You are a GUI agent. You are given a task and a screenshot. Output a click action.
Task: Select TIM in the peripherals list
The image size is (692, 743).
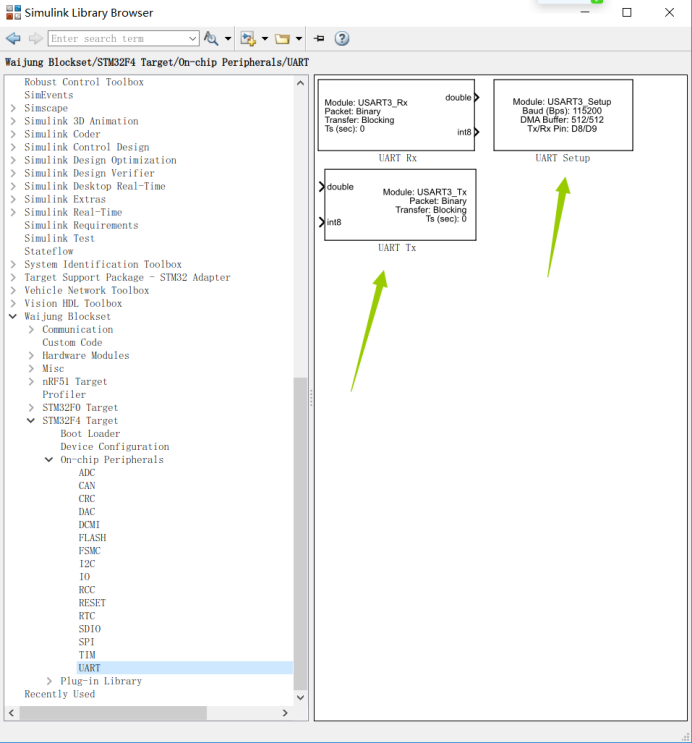point(87,655)
